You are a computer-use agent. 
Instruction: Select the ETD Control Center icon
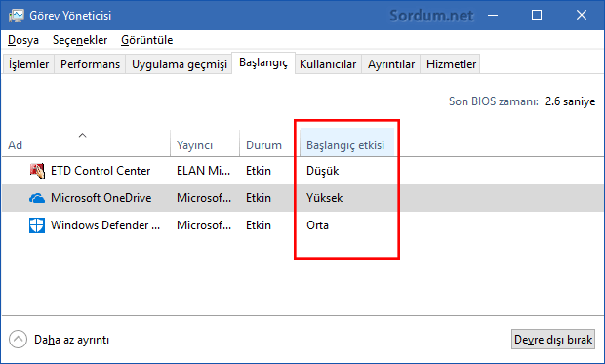point(37,171)
